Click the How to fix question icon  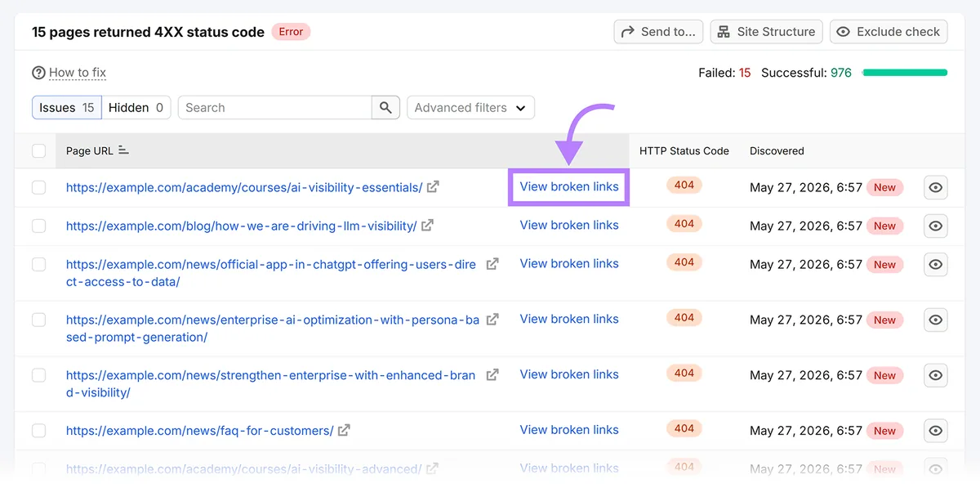[38, 73]
